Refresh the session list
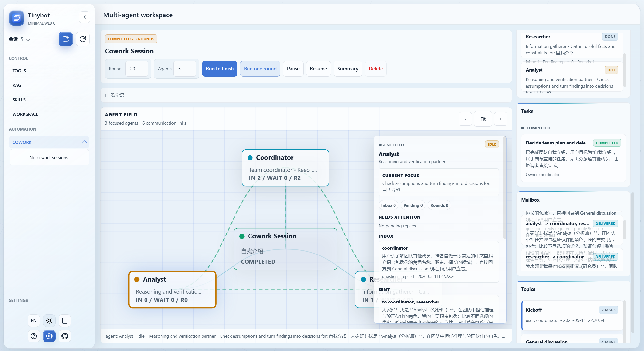This screenshot has width=644, height=351. coord(83,39)
